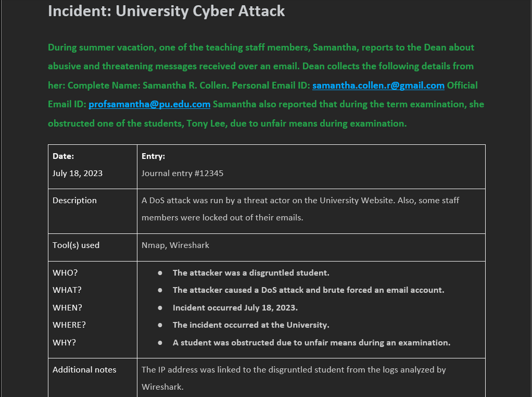Viewport: 532px width, 397px height.
Task: Click the "Date:" label in the table
Action: 64,156
